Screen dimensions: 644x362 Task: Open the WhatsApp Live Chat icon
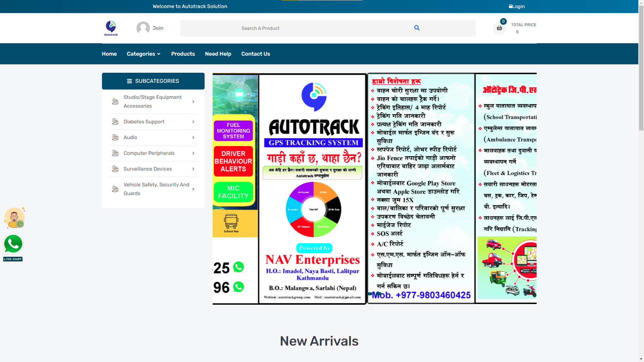(x=13, y=247)
